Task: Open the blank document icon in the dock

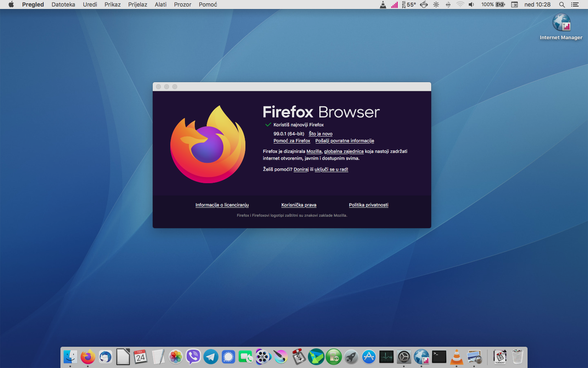Action: pyautogui.click(x=123, y=356)
